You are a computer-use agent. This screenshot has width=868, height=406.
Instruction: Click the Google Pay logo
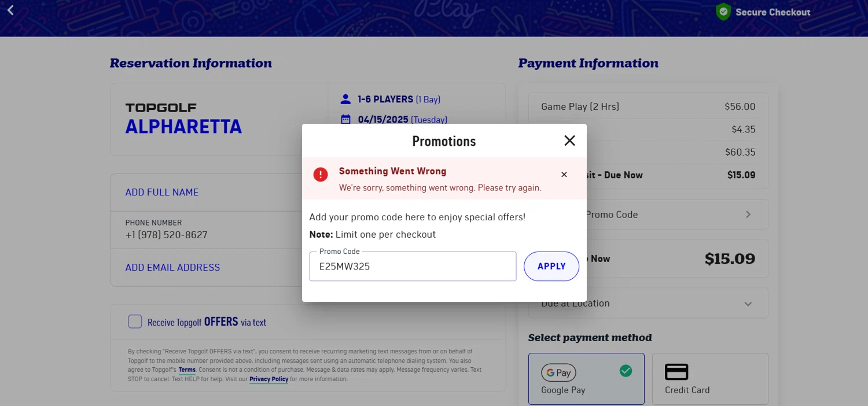tap(558, 372)
